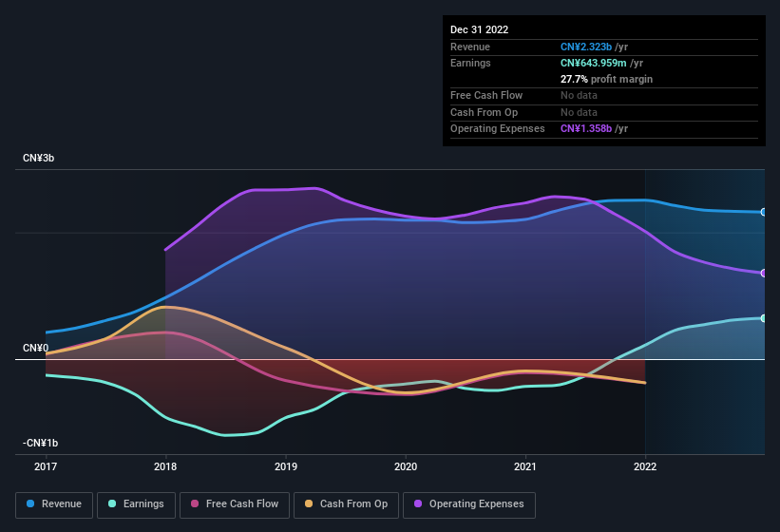Click the Earnings end-of-line data point
The width and height of the screenshot is (780, 532).
tap(764, 318)
